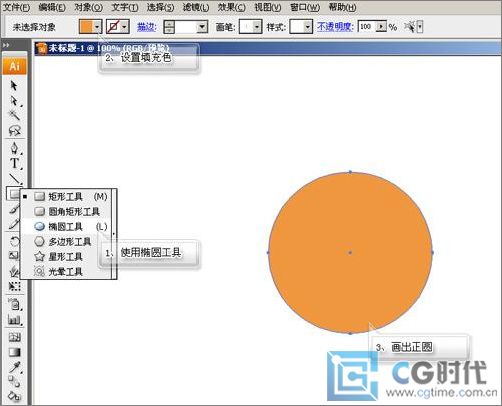
Task: Click the orange Ai logo in toolbox
Action: [x=14, y=66]
